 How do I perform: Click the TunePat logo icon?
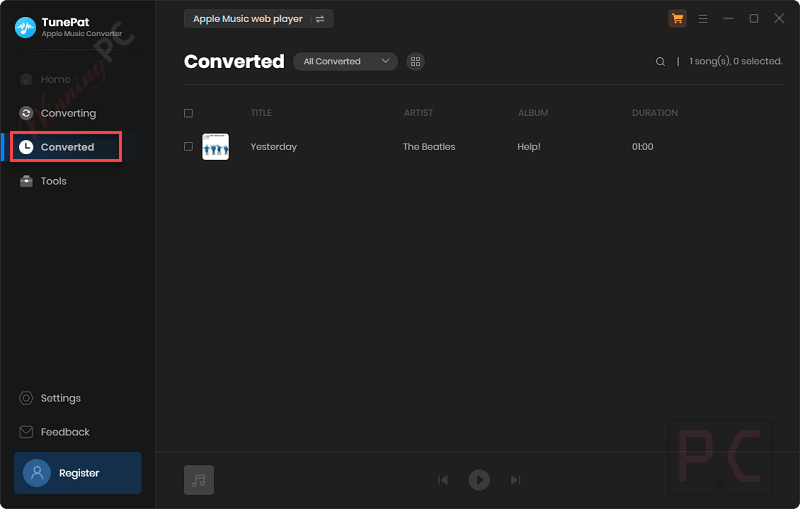pyautogui.click(x=26, y=28)
